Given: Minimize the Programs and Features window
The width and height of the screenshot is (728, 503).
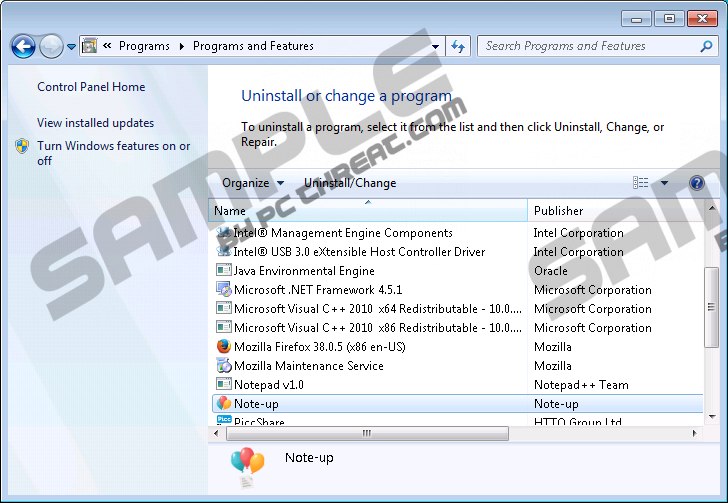Looking at the screenshot, I should 636,19.
